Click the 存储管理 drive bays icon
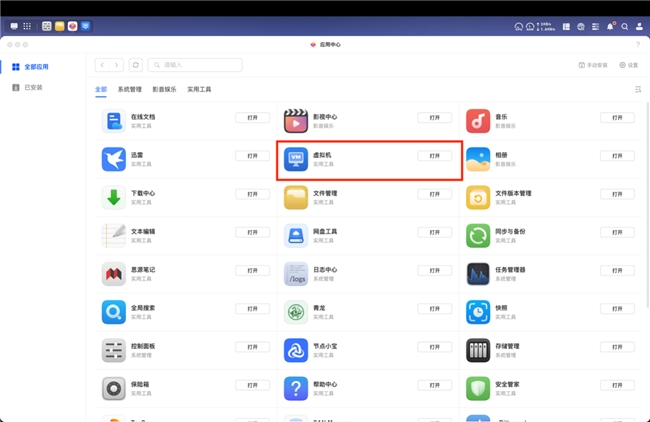This screenshot has height=422, width=650. click(x=478, y=350)
